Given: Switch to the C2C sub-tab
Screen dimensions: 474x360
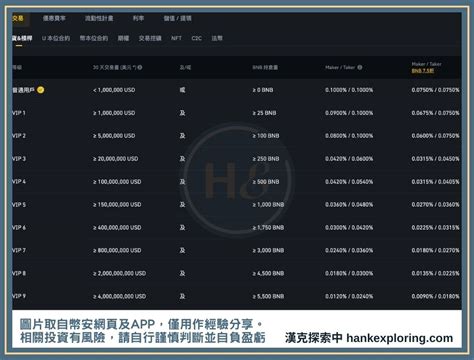Looking at the screenshot, I should (197, 38).
